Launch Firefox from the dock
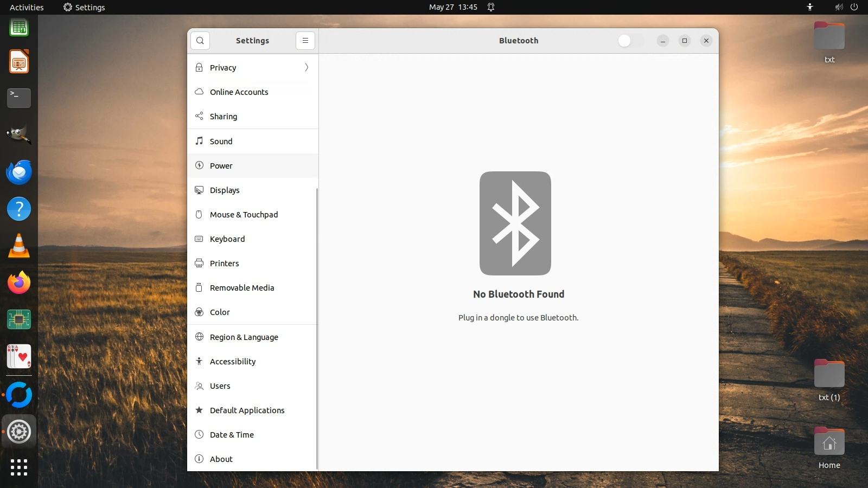The image size is (868, 488). click(x=19, y=282)
